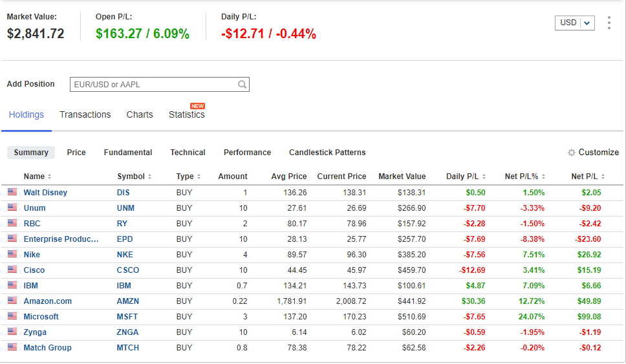The height and width of the screenshot is (364, 626).
Task: Open the Unum holding link
Action: coord(34,208)
